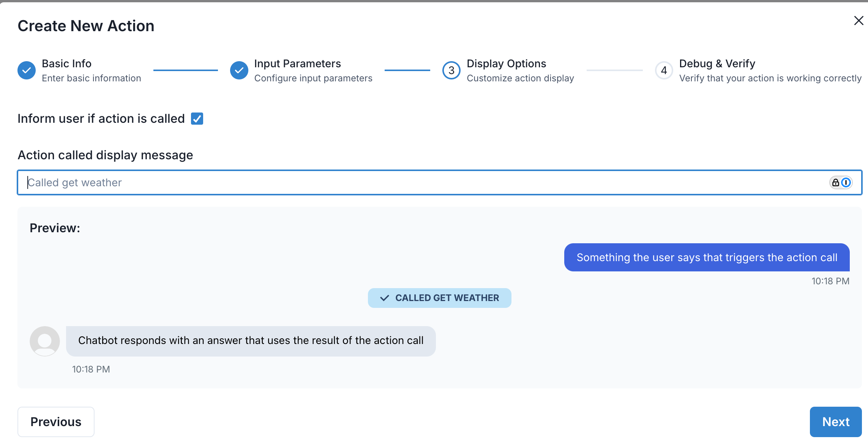Click the chatbot avatar icon in preview
The image size is (868, 447).
tap(45, 341)
